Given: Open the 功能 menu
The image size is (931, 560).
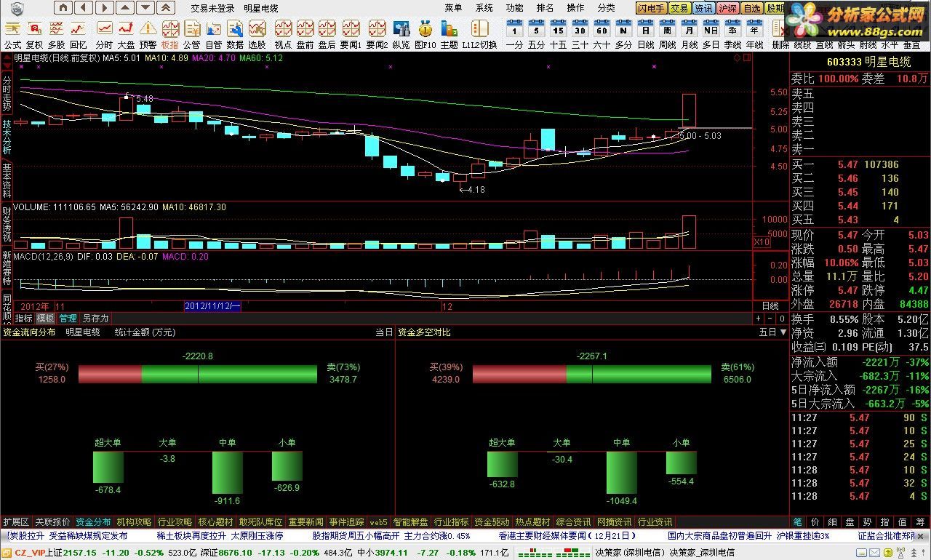Looking at the screenshot, I should tap(514, 8).
